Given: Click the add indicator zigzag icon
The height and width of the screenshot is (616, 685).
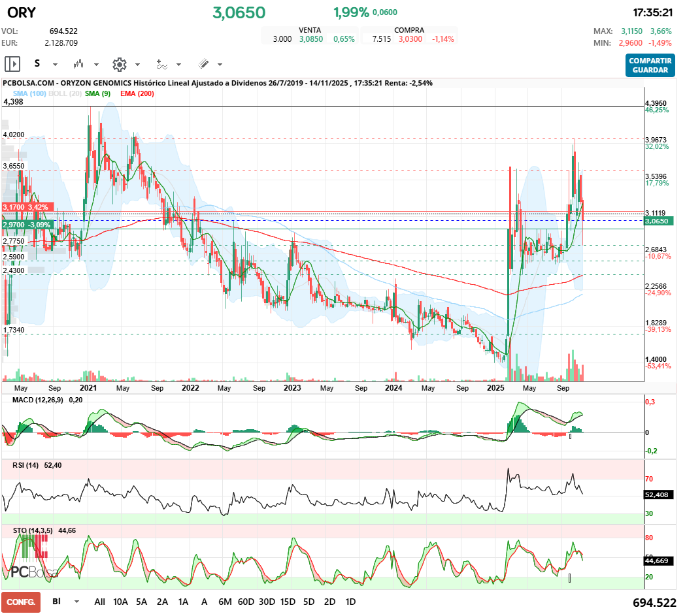Looking at the screenshot, I should tap(162, 63).
